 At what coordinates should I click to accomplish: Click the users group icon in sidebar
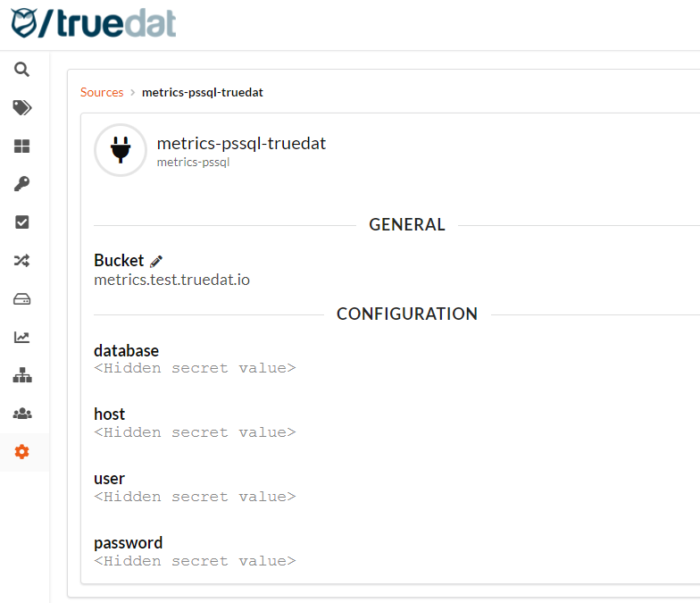[22, 414]
